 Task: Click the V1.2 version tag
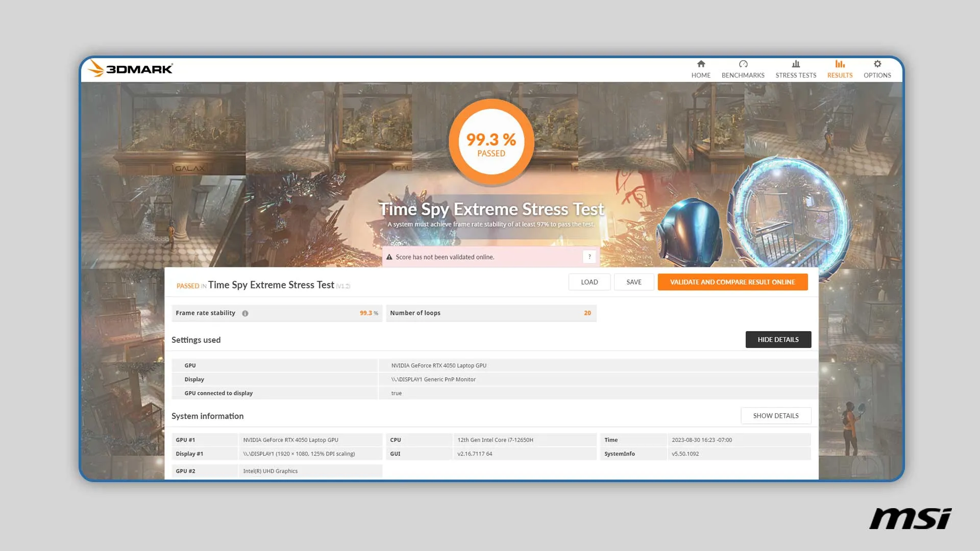tap(343, 287)
